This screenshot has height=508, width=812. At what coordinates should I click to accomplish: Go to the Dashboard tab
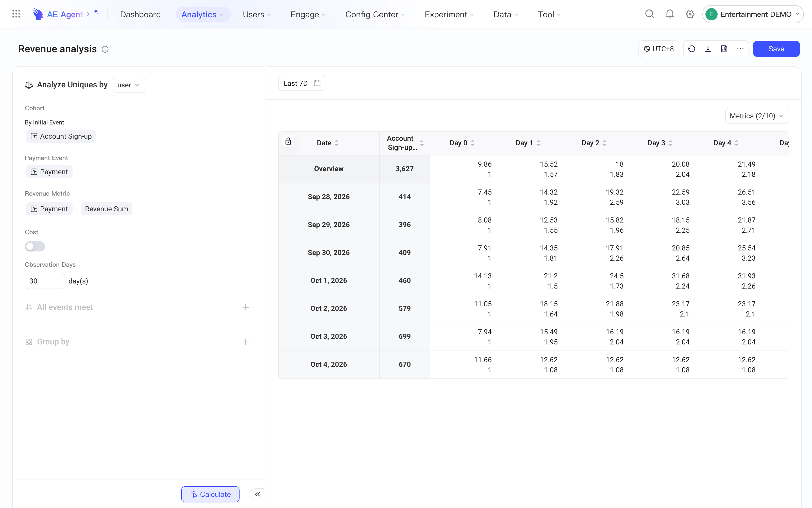(140, 14)
